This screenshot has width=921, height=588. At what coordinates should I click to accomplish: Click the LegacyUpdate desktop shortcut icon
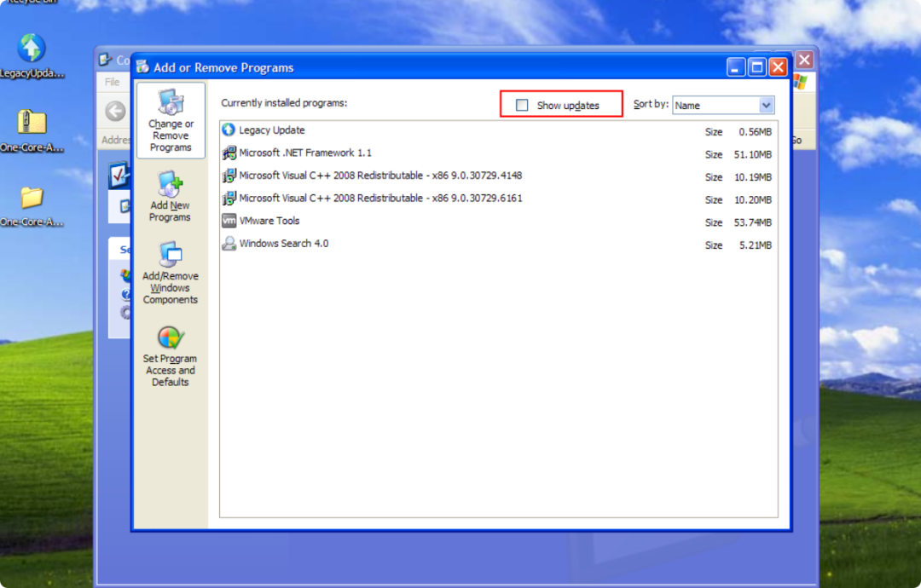(32, 49)
